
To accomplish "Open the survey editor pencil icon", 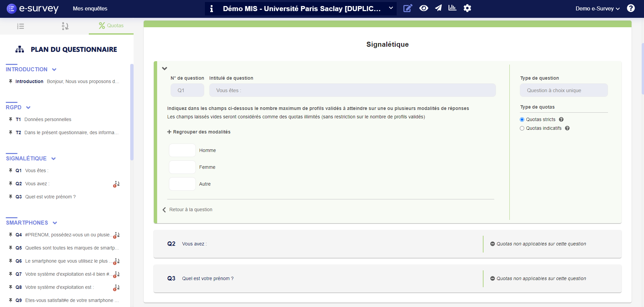I will click(x=408, y=8).
